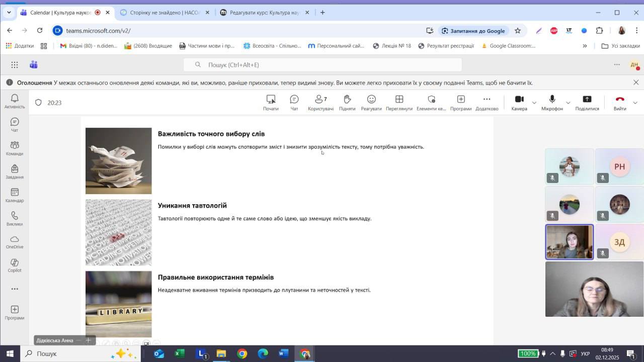This screenshot has width=644, height=362.
Task: Dismiss the Оголошення announcement banner
Action: [636, 82]
